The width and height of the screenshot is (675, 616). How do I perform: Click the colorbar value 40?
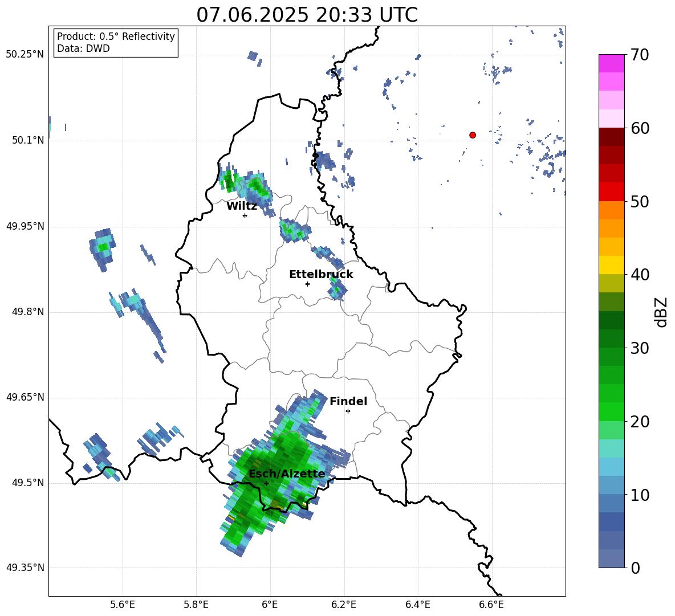(640, 275)
